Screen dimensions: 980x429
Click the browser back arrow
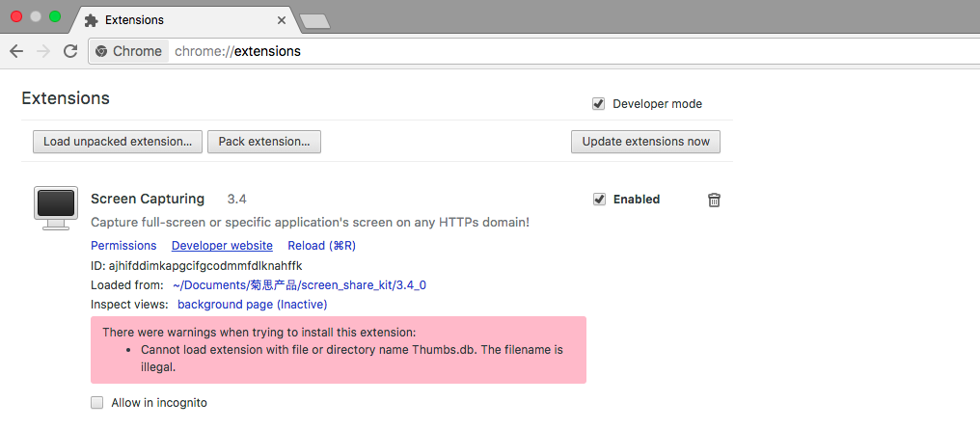pyautogui.click(x=16, y=51)
